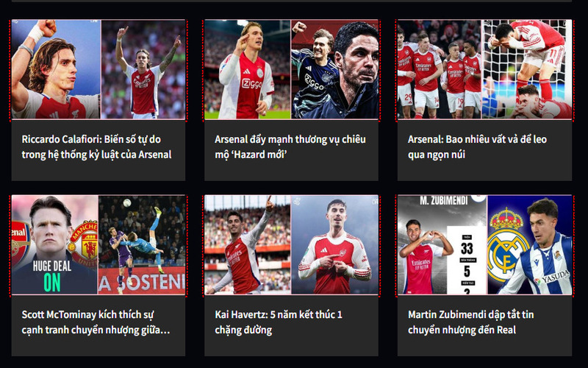Click 'Kai Havertz: 5 năm kết thúc' headline
Screen dimensions: 588x368
279,322
